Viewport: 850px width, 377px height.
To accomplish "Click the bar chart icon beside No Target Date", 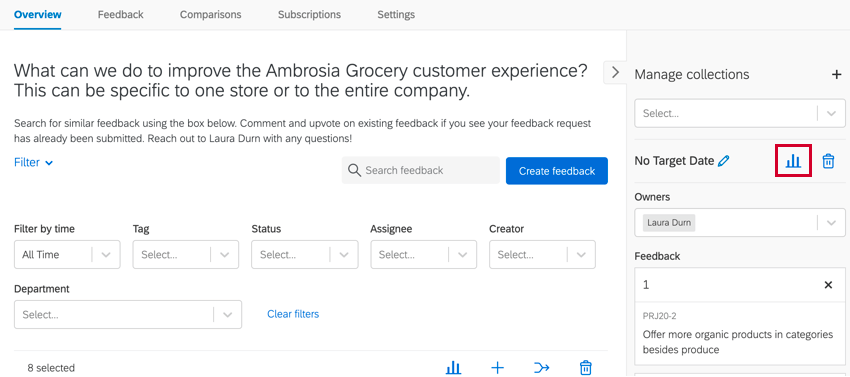I will click(793, 161).
